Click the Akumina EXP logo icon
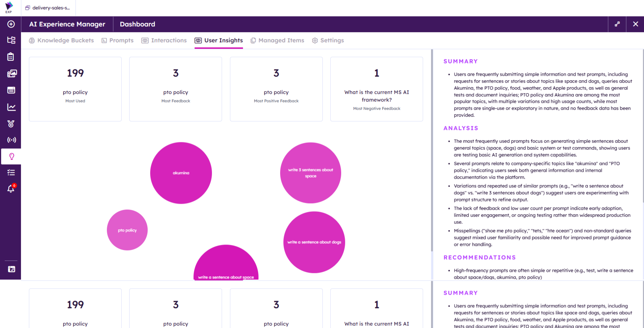This screenshot has height=328, width=644. [x=9, y=7]
